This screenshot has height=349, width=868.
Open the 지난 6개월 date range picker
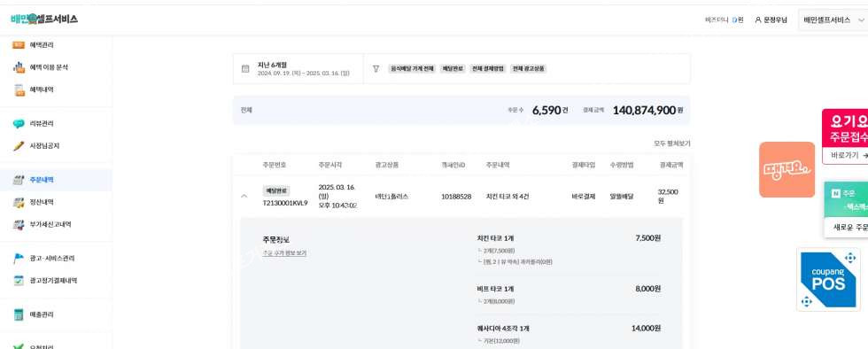[x=298, y=69]
